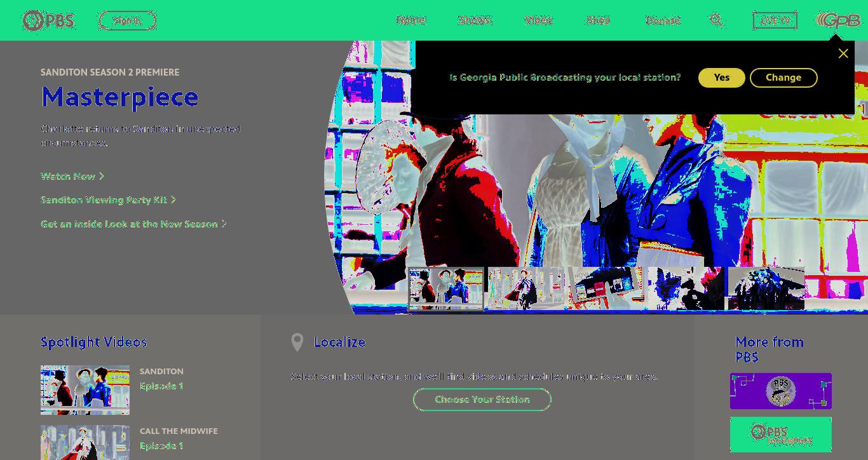
Task: Click Episode 1 under Call the Midwife
Action: point(161,445)
